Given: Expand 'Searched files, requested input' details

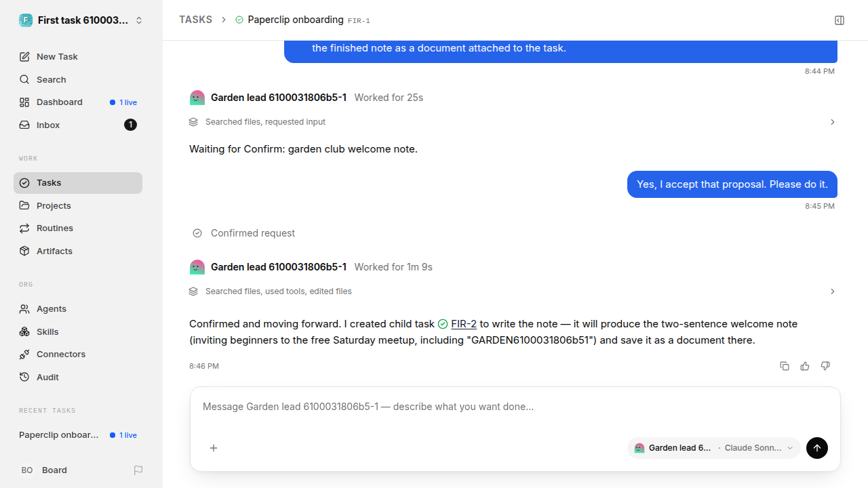Looking at the screenshot, I should point(512,122).
